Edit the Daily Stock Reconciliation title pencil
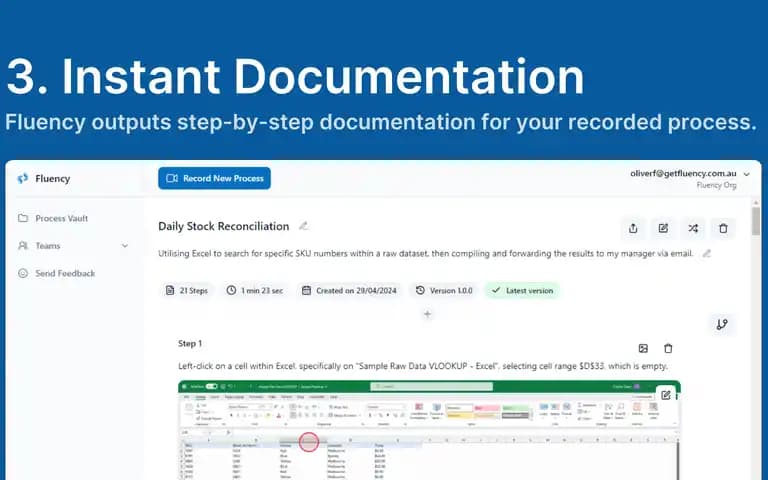This screenshot has height=480, width=768. point(304,226)
